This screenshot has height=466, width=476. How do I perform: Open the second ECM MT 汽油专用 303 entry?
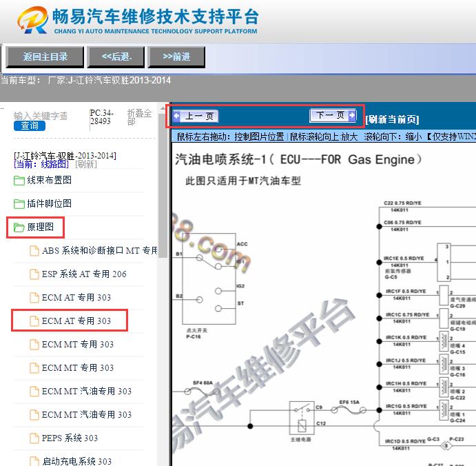coord(87,414)
